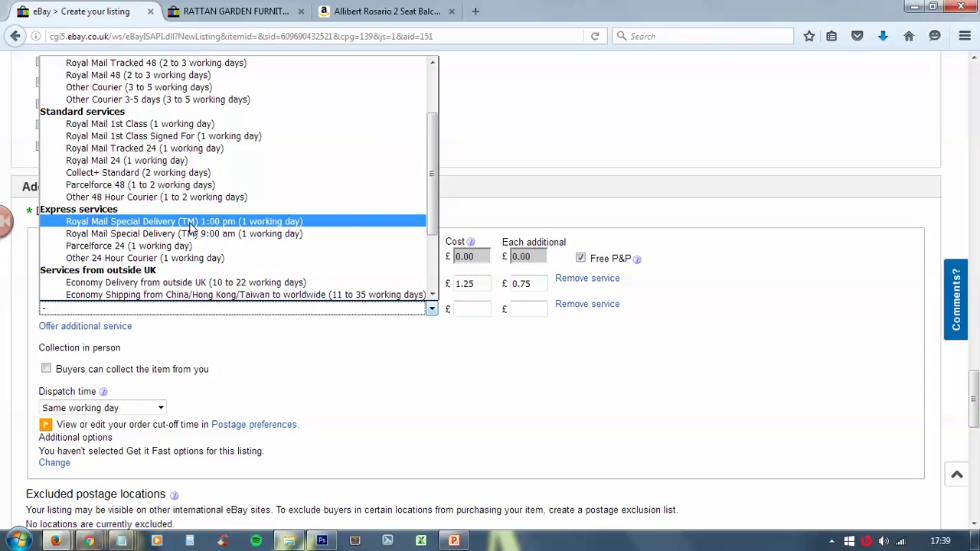This screenshot has height=551, width=980.
Task: Click the volume icon in system tray
Action: (884, 541)
